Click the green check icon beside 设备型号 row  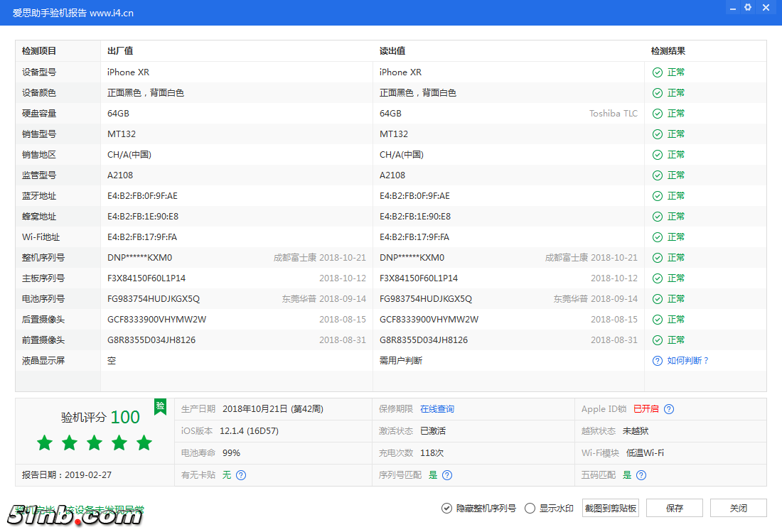pyautogui.click(x=656, y=72)
